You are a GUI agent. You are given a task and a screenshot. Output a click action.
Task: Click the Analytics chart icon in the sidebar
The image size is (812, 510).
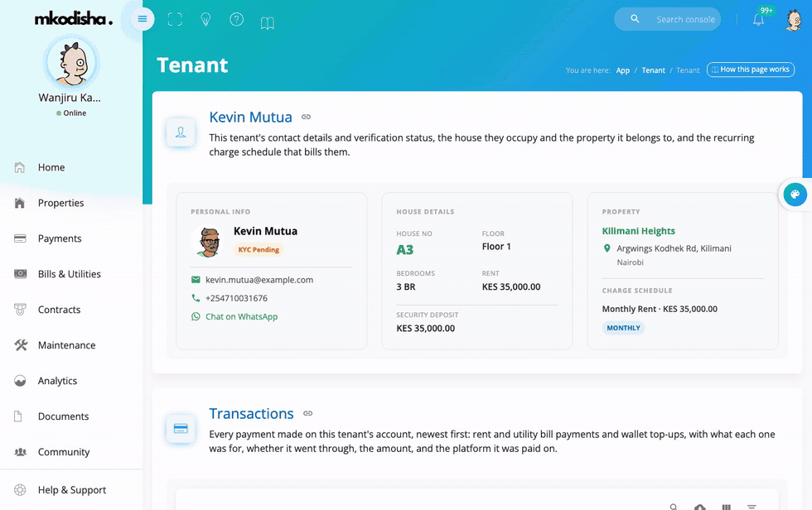20,381
